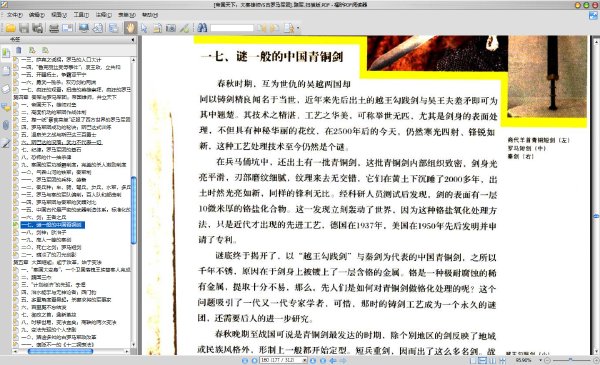
Task: Open the Attachments paperclip panel tab
Action: [6, 125]
